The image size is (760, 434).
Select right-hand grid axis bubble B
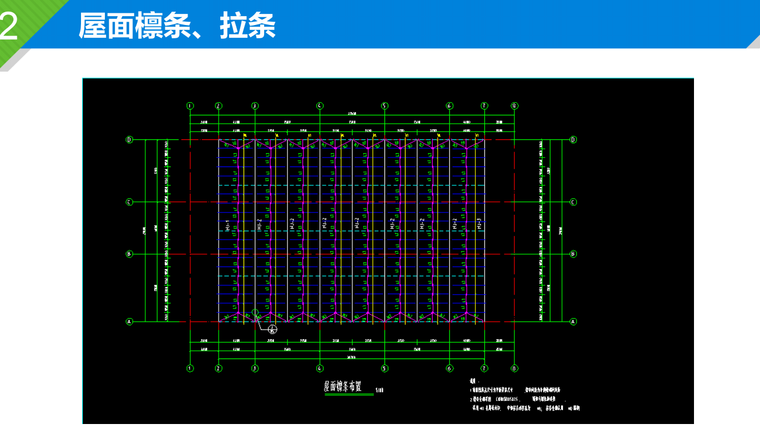(x=573, y=254)
